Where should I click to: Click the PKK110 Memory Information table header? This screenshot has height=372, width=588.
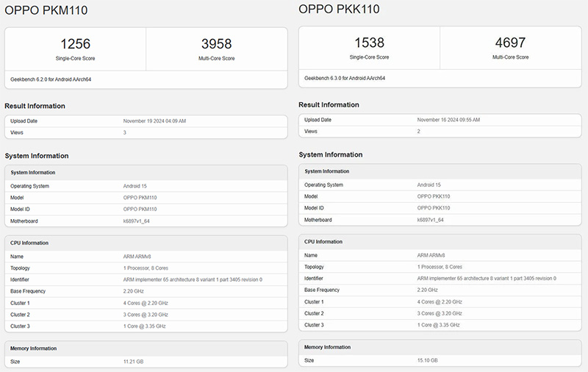[440, 348]
